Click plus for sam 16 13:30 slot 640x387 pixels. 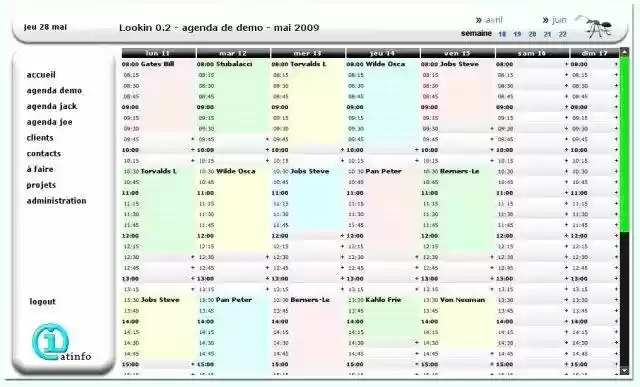566,300
